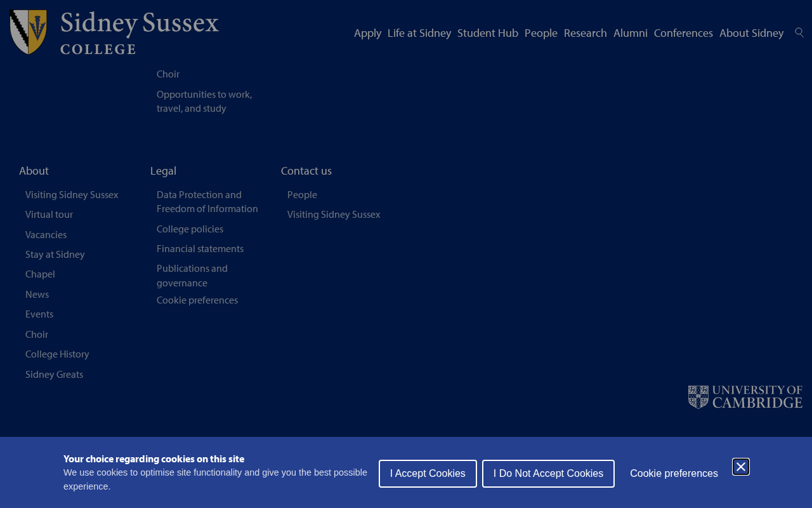Click the cookie choice heading text
The image size is (812, 508).
154,459
